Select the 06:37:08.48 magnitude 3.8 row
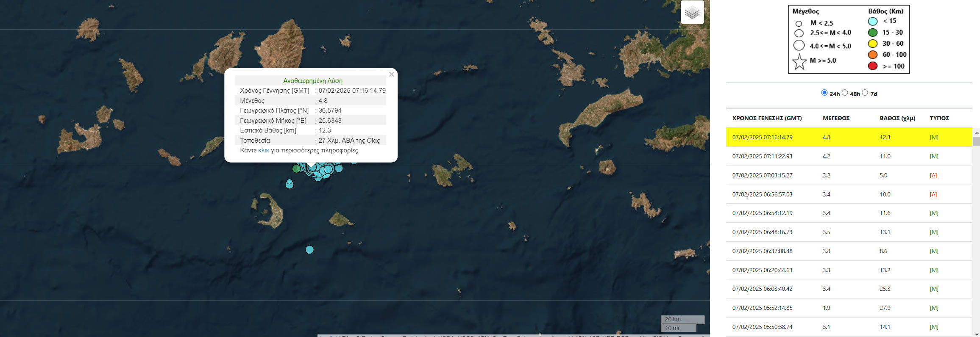Image resolution: width=980 pixels, height=337 pixels. coord(762,251)
